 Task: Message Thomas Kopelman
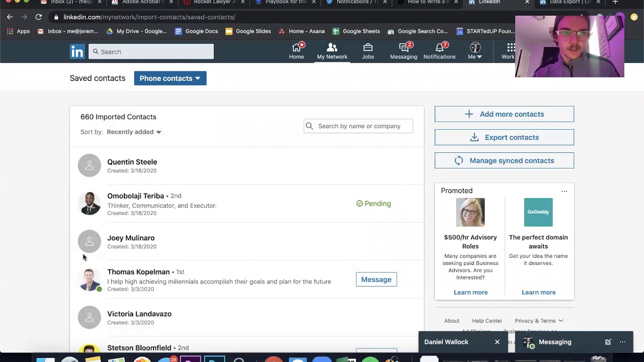pyautogui.click(x=376, y=280)
